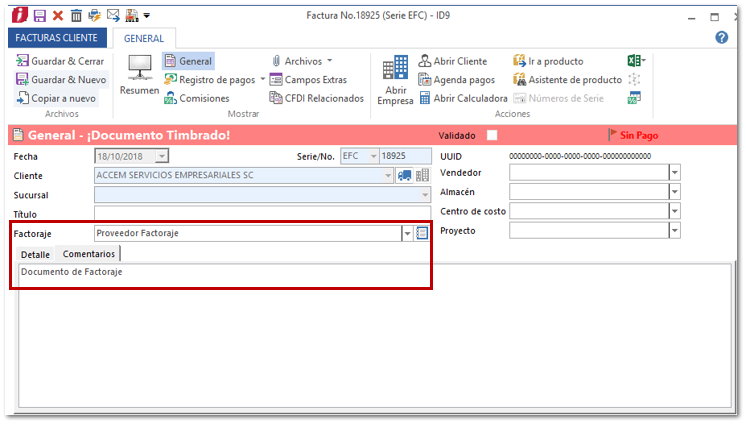Toggle the Validado checkbox
The width and height of the screenshot is (746, 424).
click(492, 136)
